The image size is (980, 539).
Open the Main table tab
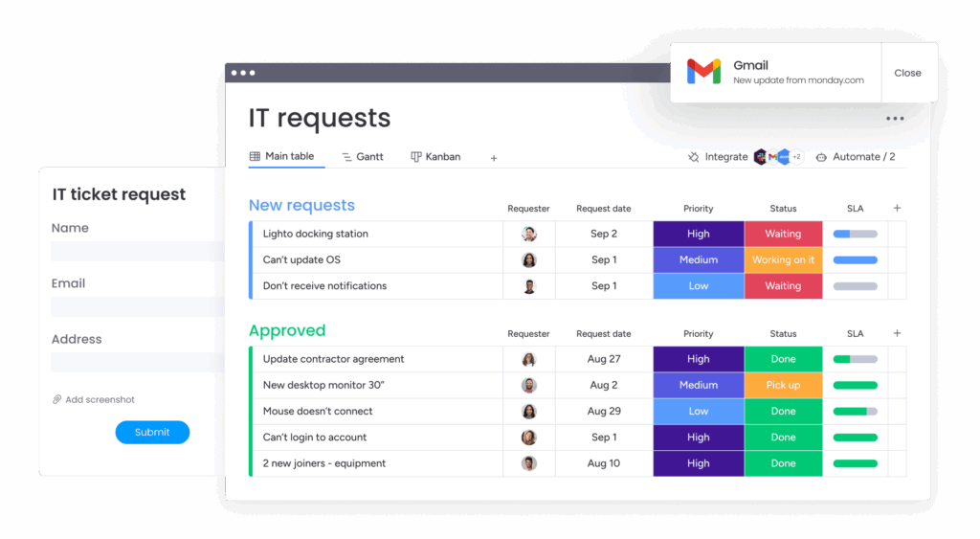click(x=281, y=156)
